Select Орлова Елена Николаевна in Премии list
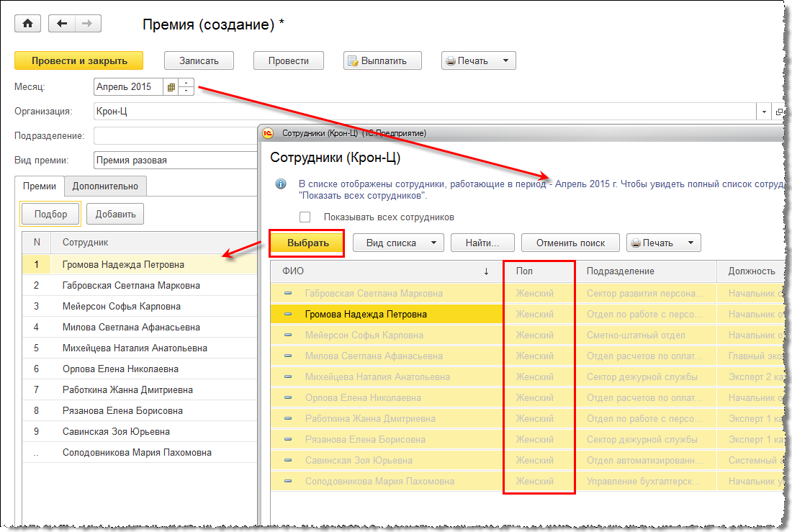Screen dimensions: 792x532 [x=121, y=369]
